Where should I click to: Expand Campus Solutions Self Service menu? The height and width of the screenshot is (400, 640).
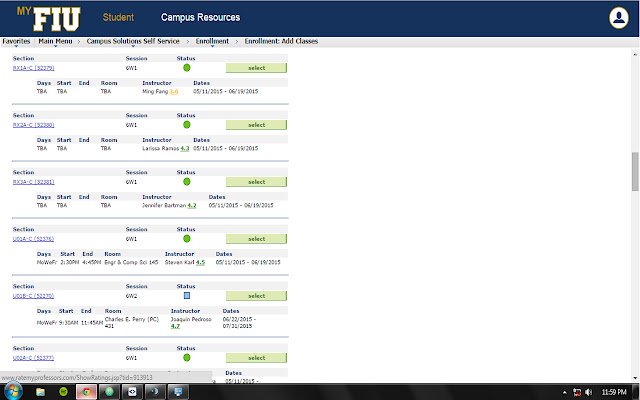point(133,41)
